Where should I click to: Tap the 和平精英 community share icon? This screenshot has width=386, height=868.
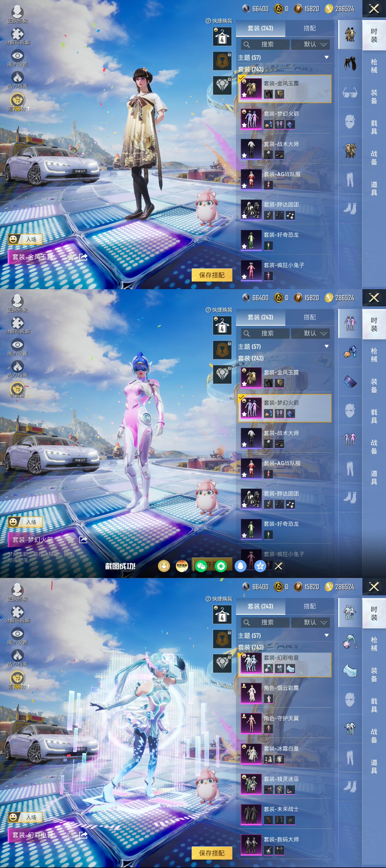pyautogui.click(x=182, y=566)
